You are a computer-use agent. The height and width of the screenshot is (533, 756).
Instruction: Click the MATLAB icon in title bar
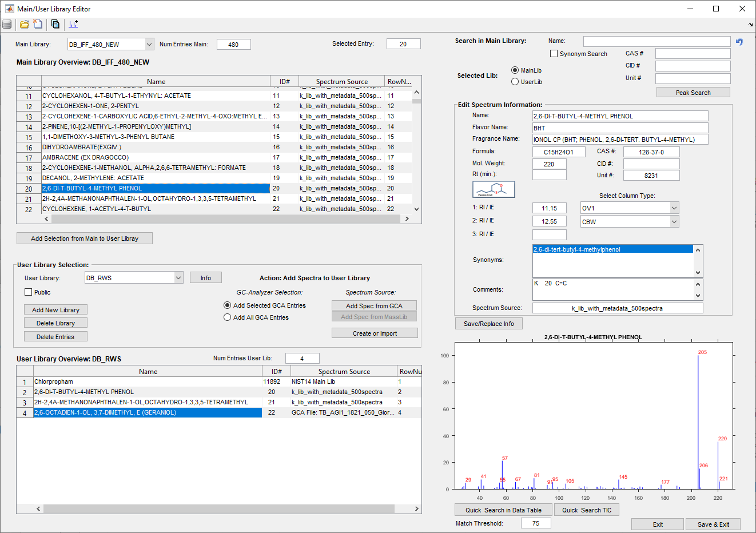pos(9,9)
